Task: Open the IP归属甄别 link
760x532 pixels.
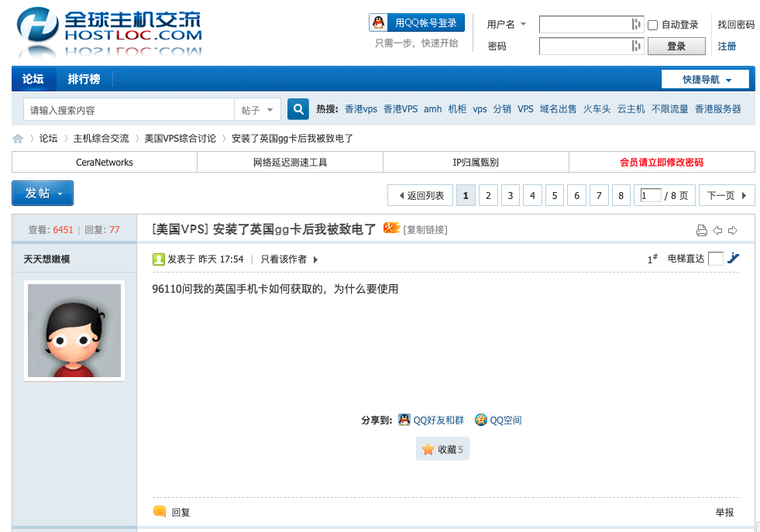Action: pyautogui.click(x=476, y=163)
